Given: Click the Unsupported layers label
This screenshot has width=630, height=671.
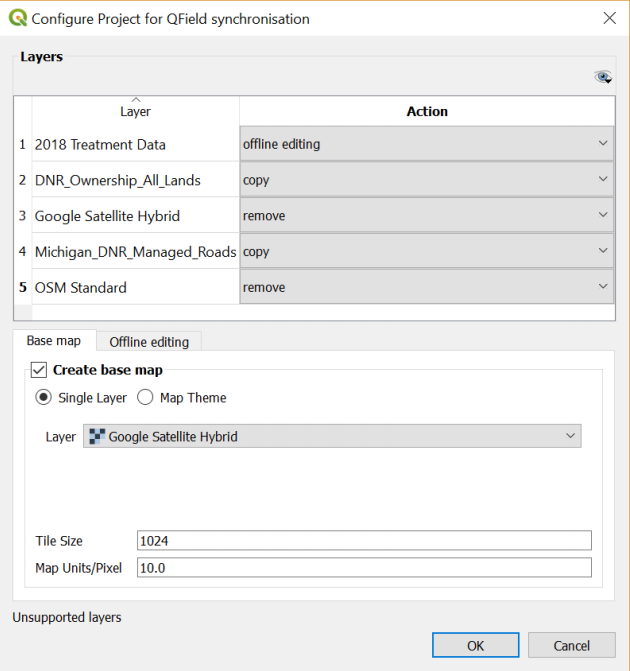Looking at the screenshot, I should pos(67,617).
